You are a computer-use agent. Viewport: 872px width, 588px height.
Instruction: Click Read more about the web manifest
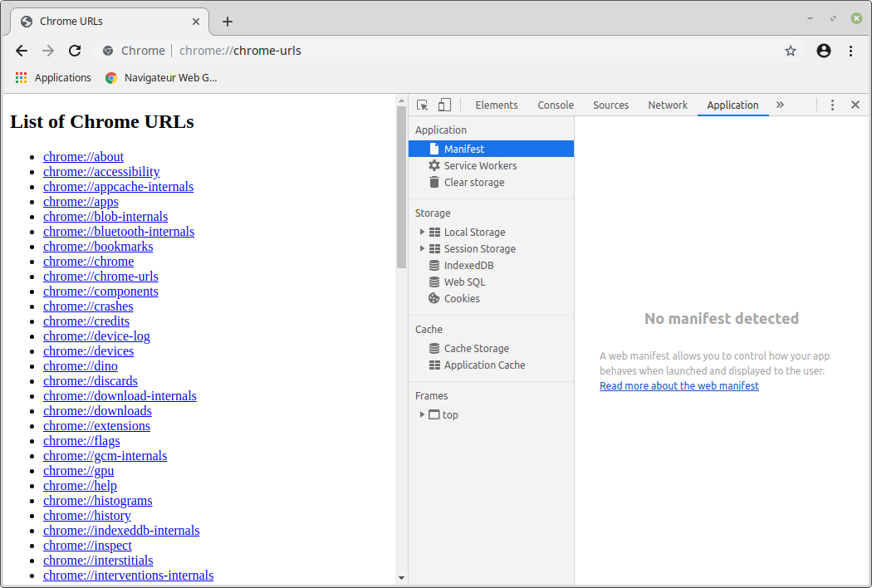[x=678, y=386]
